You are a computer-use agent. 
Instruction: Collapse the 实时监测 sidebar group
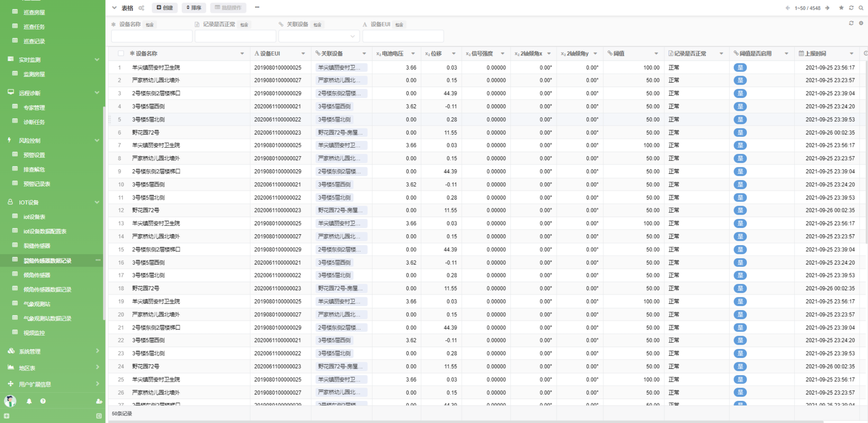(97, 59)
